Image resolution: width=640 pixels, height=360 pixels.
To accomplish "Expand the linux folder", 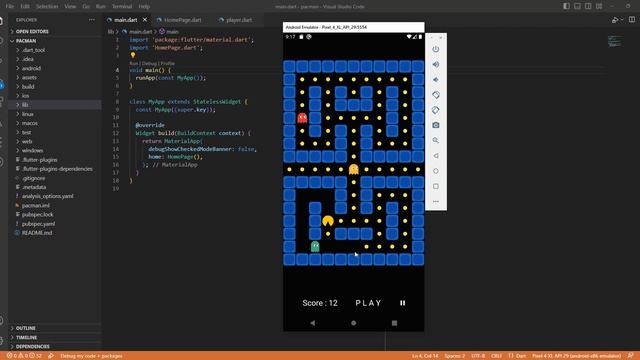I will click(x=55, y=114).
